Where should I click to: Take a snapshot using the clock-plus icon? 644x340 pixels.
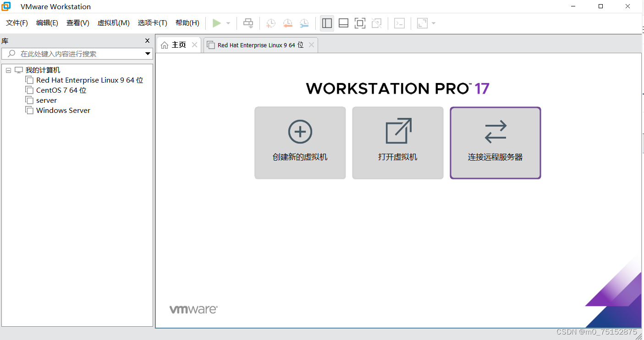coord(271,23)
